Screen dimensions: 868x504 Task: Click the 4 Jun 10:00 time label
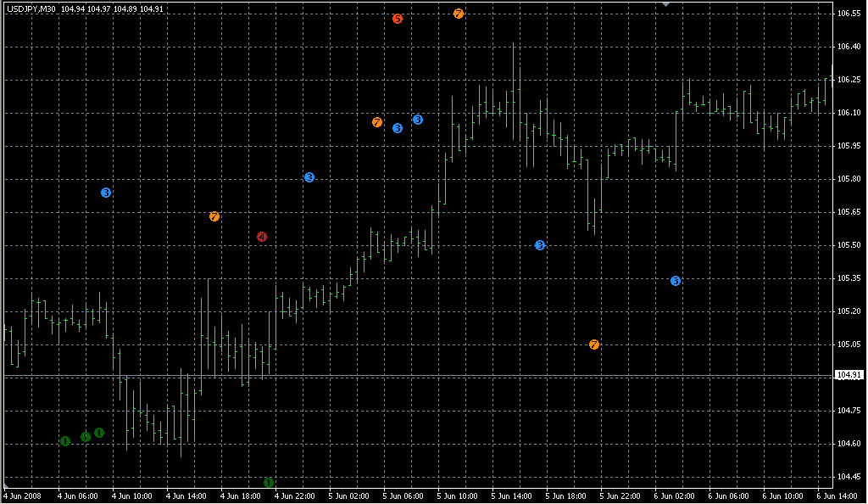(x=131, y=496)
